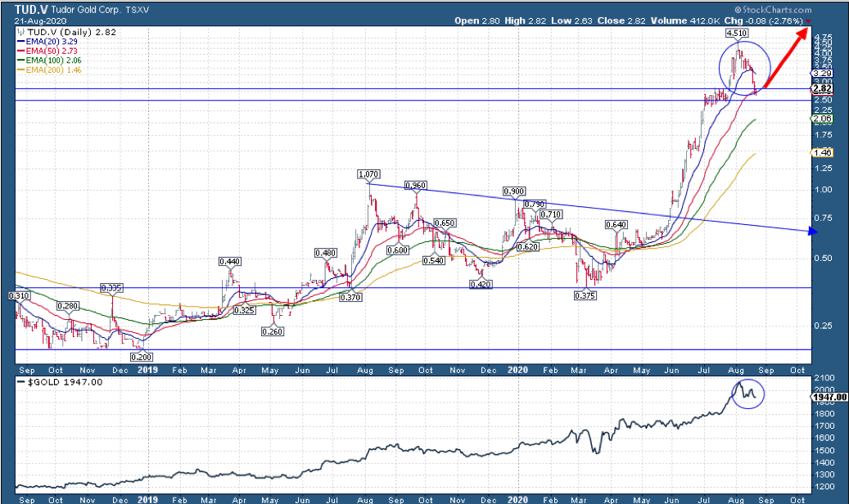The height and width of the screenshot is (504, 849).
Task: Click the 0.710 price label
Action: 551,214
